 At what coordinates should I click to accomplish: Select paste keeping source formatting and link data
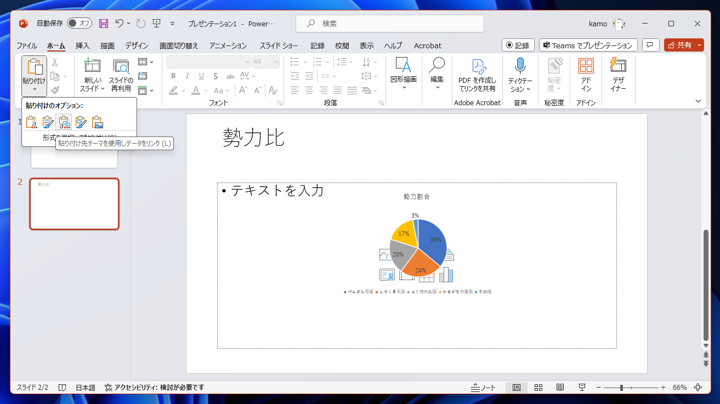tap(81, 122)
